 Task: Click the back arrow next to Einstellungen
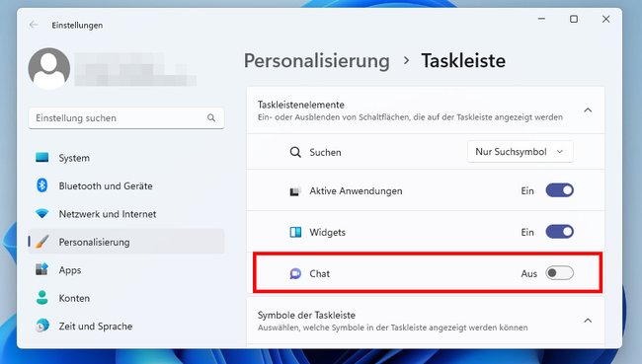[34, 25]
